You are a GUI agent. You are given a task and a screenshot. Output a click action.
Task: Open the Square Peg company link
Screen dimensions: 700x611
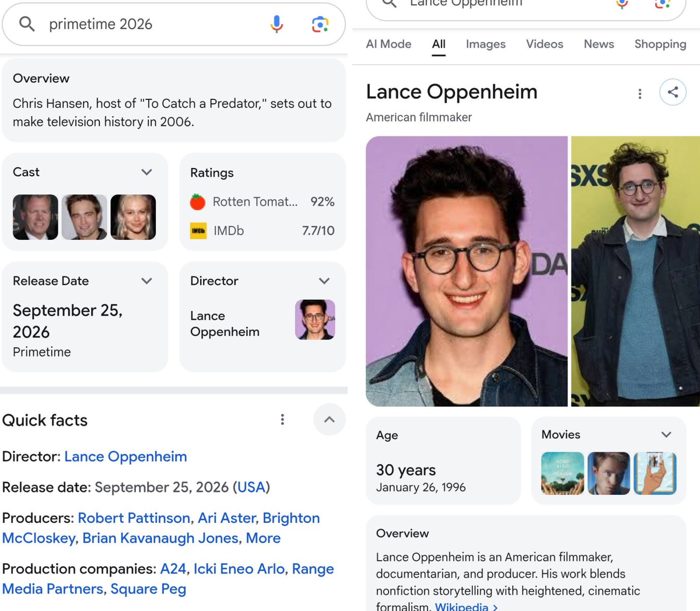tap(148, 589)
